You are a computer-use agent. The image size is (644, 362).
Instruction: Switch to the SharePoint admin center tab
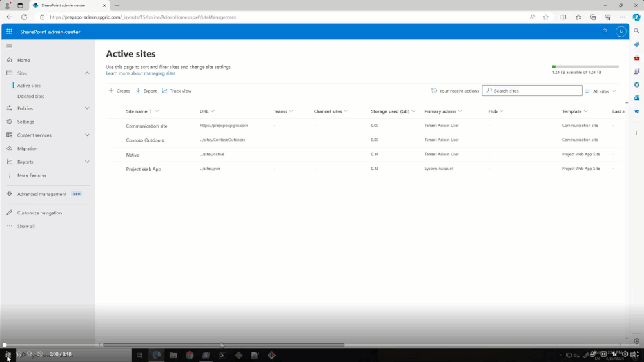pyautogui.click(x=69, y=5)
